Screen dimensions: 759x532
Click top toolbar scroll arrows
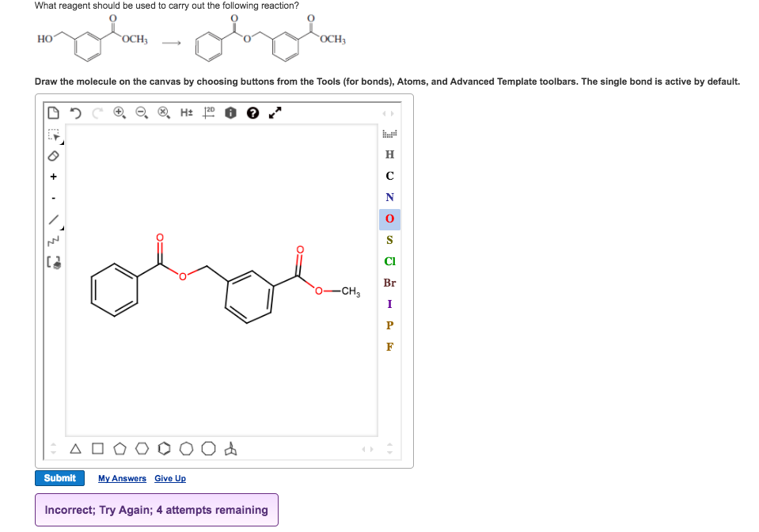(x=389, y=113)
